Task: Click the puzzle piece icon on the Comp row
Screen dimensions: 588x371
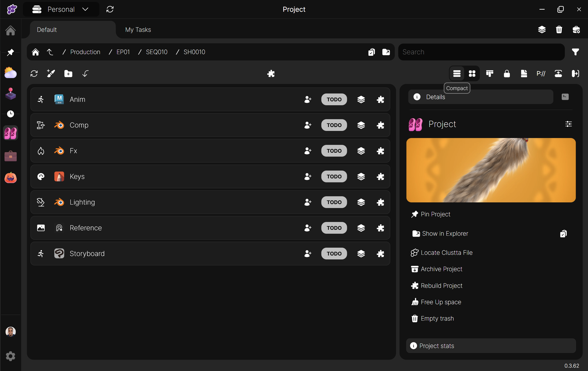Action: click(x=380, y=125)
